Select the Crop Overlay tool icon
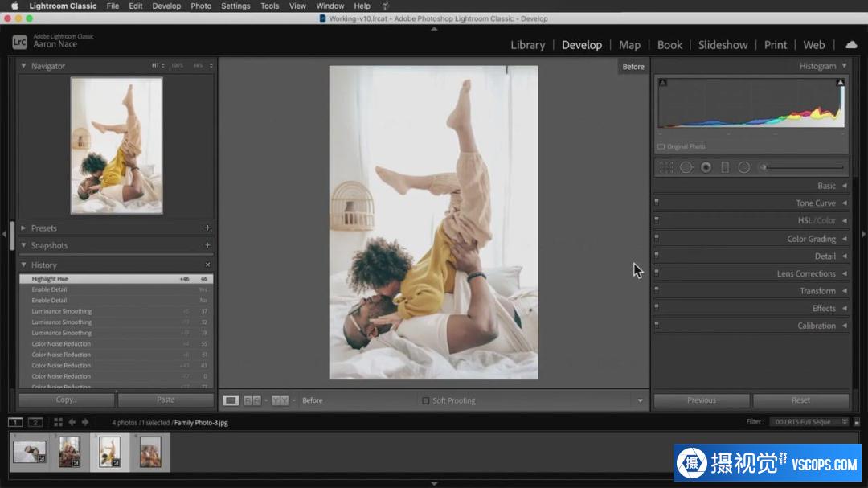Screen dimensions: 868x488 tap(666, 167)
